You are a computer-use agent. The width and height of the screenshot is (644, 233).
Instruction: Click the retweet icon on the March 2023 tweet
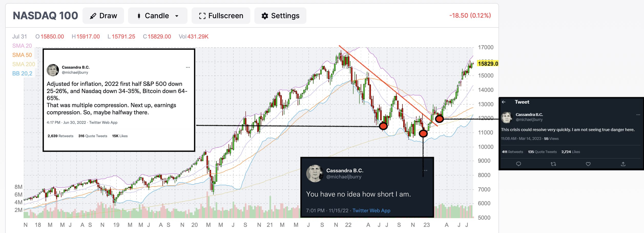[x=553, y=164]
